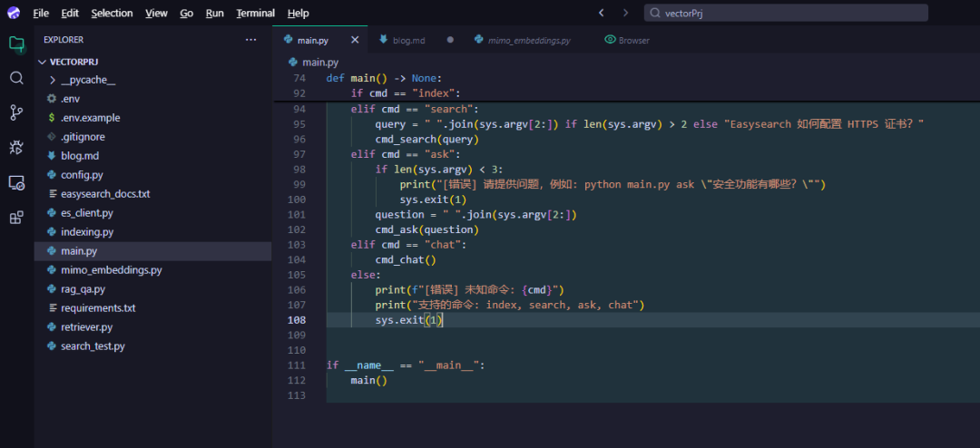This screenshot has height=448, width=980.
Task: Select main.py in the explorer tree
Action: tap(152, 251)
